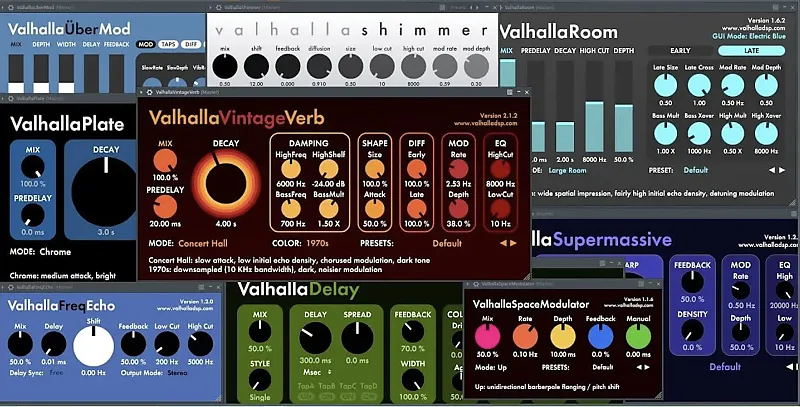Screen dimensions: 800x407
Task: Open Delay Sync Free selector in FreqEcho
Action: click(x=56, y=373)
